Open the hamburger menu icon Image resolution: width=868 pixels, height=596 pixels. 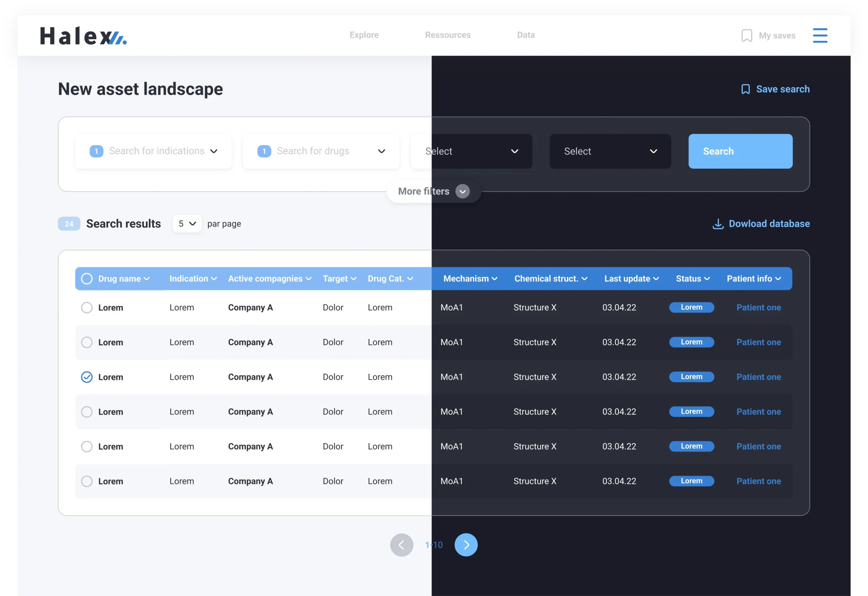820,36
